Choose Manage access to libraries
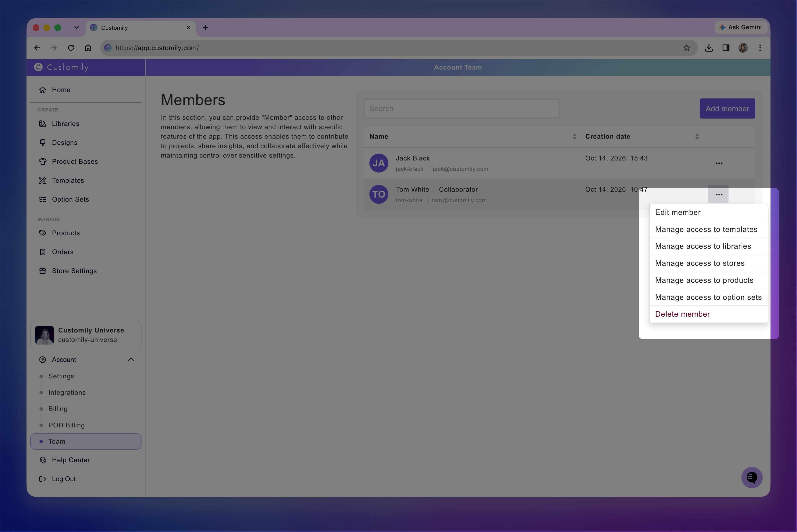The image size is (797, 532). (x=708, y=247)
